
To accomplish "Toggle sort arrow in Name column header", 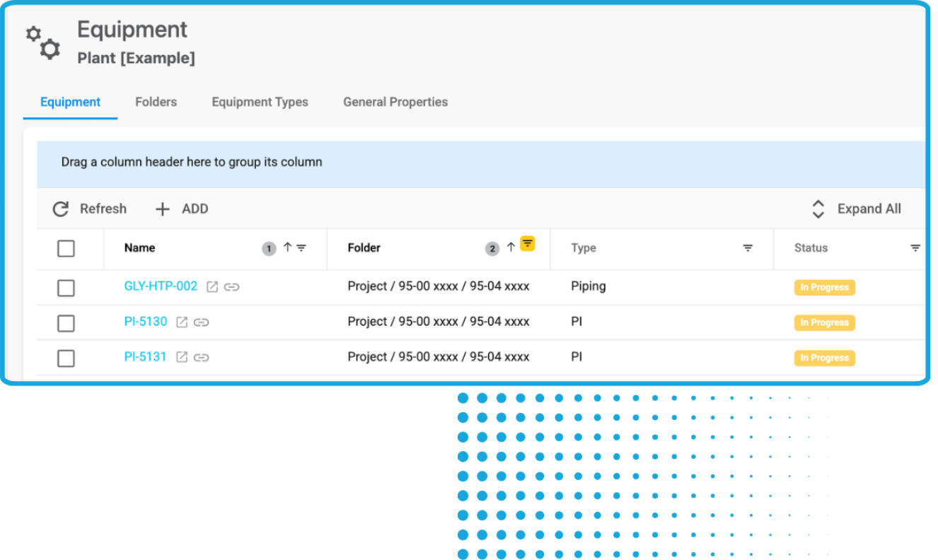I will [287, 247].
